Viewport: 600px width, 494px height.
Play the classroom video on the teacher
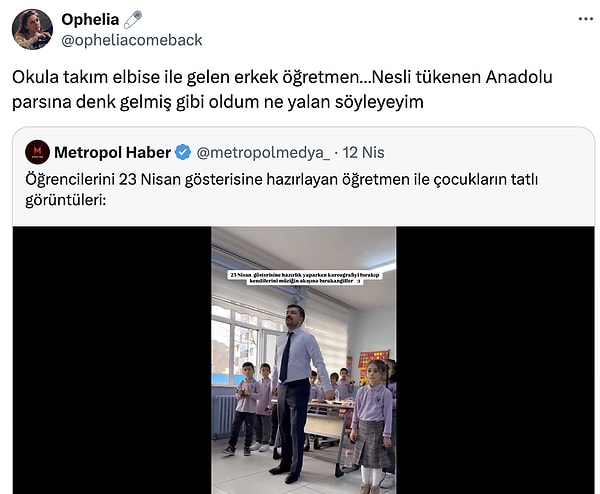[x=304, y=360]
